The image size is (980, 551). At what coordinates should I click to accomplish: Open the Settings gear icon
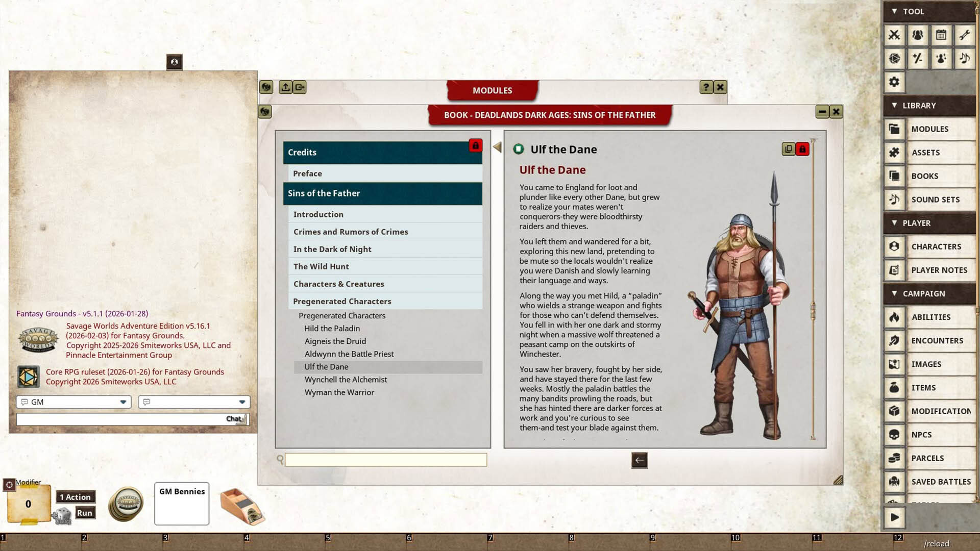point(895,82)
